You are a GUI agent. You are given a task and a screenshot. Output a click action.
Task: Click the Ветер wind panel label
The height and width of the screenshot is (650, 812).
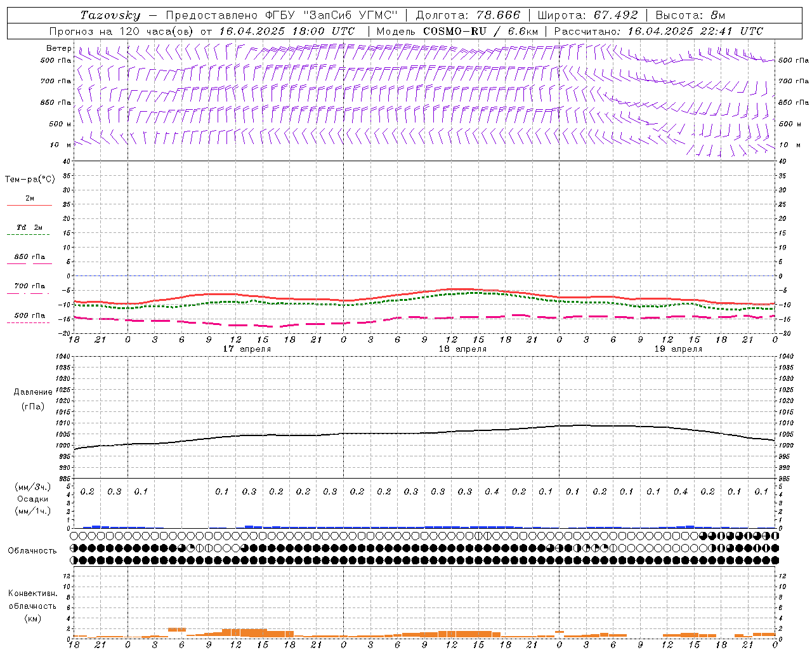[x=58, y=48]
